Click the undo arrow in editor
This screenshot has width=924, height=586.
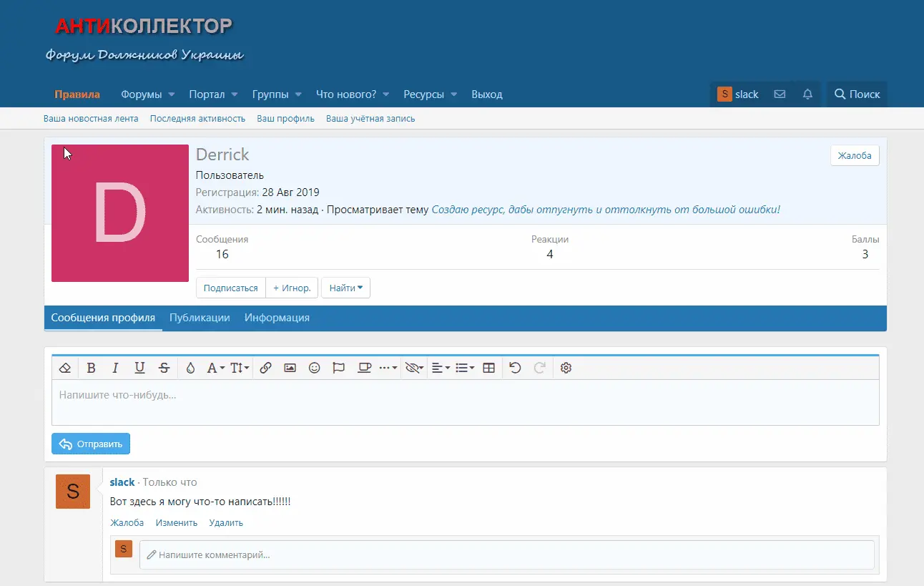click(515, 368)
